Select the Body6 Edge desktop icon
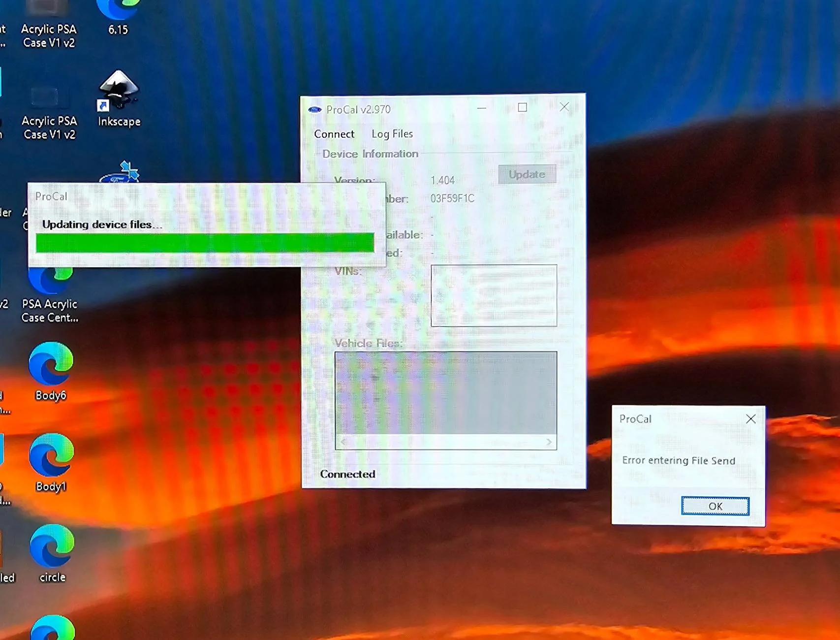Image resolution: width=840 pixels, height=640 pixels. pos(51,372)
